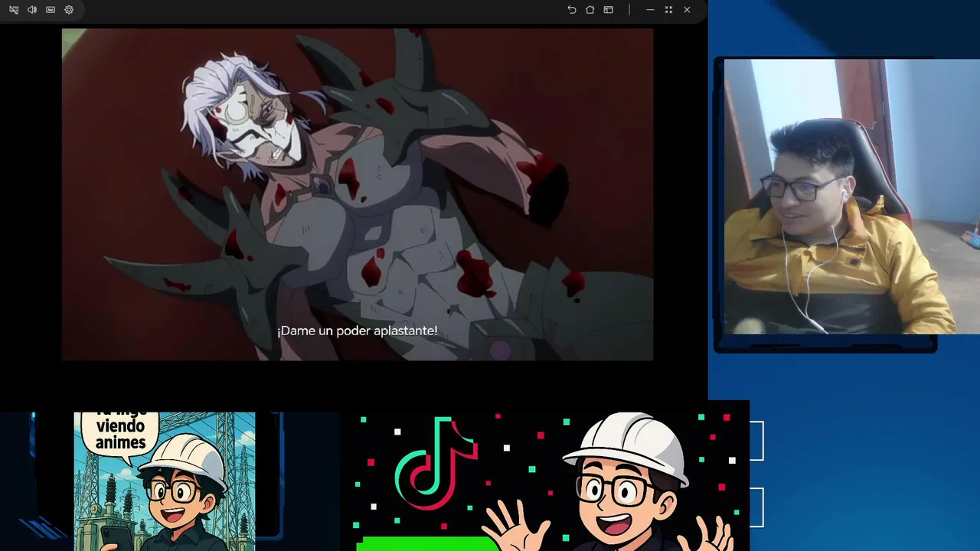This screenshot has width=980, height=551.
Task: Click the anime video player frame
Action: coord(358,194)
